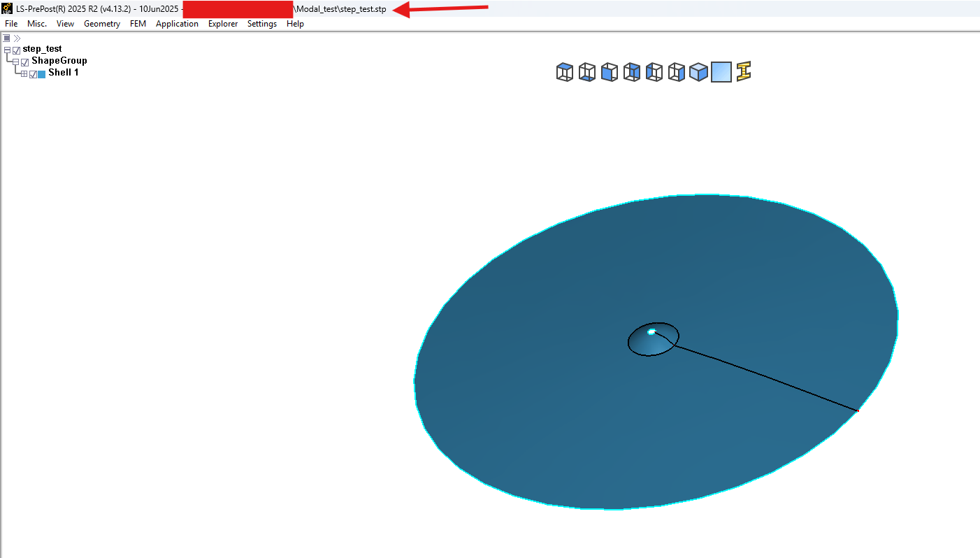Select the ShapeGroup tree label

coord(59,61)
